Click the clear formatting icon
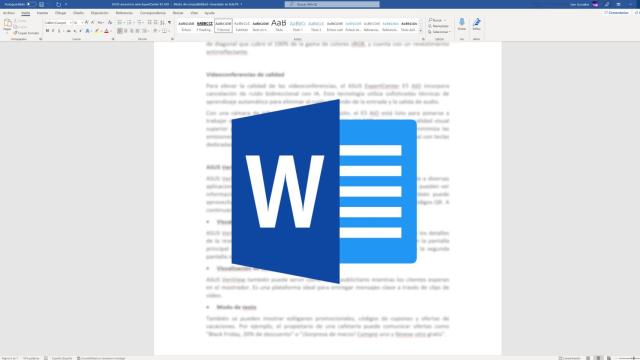 point(109,22)
